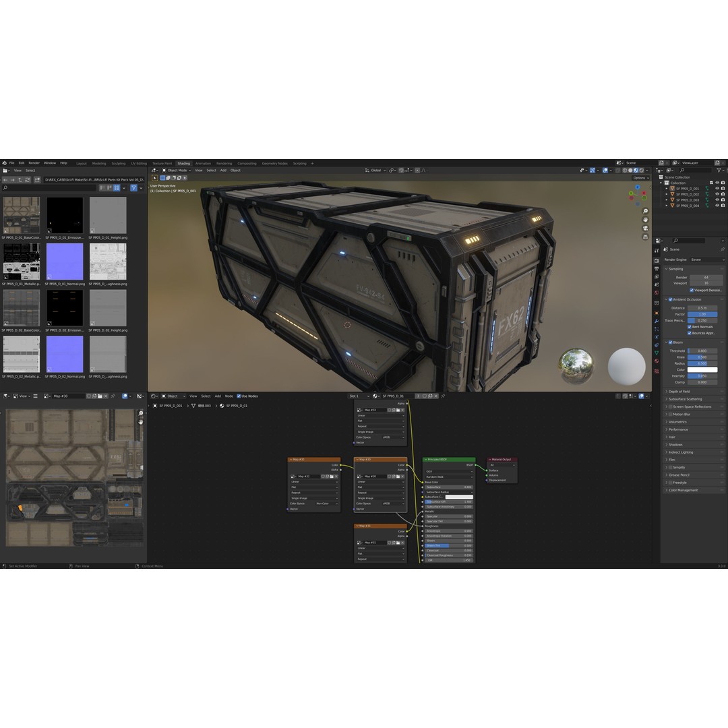Screen dimensions: 728x728
Task: Toggle Bounces Approximation checkbox
Action: tap(690, 333)
